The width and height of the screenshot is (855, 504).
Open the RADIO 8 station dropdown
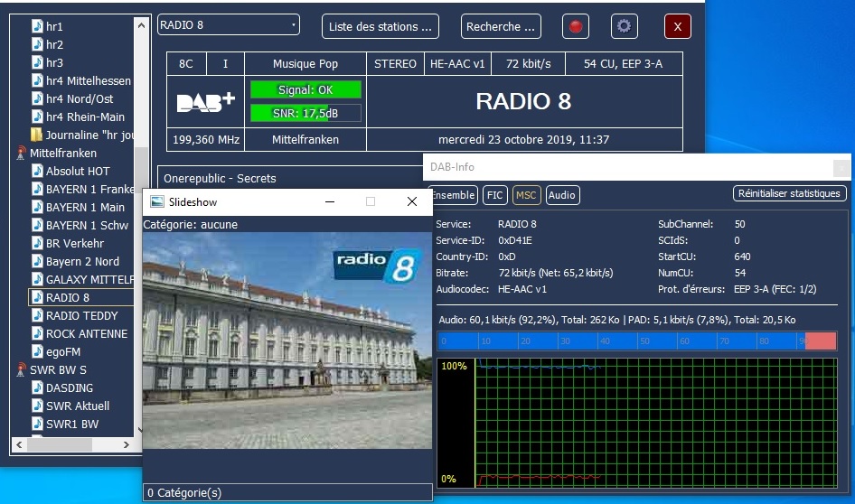(x=229, y=25)
